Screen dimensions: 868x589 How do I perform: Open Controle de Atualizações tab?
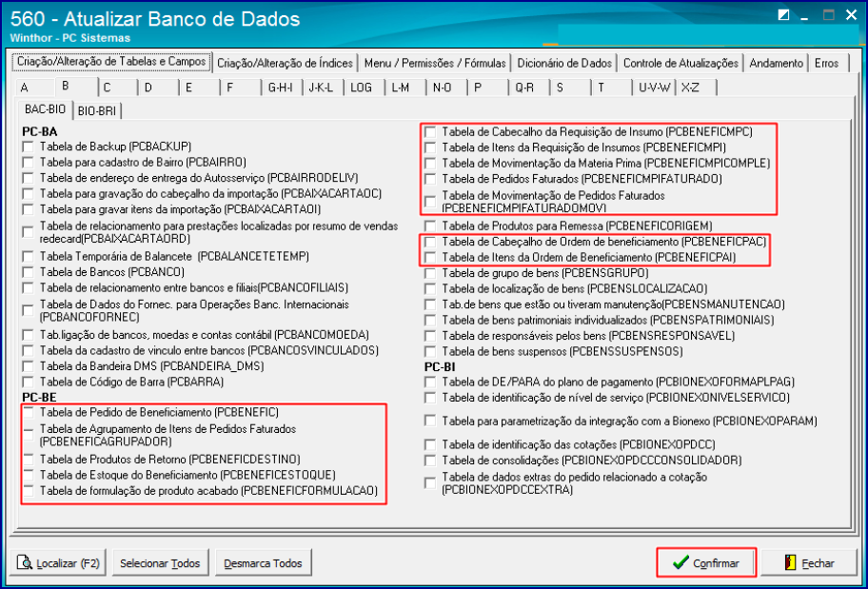(681, 63)
